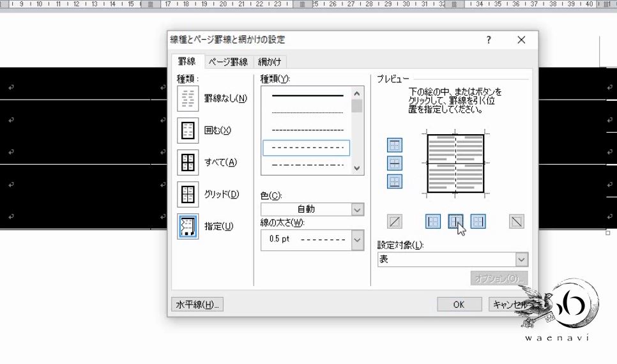Click the 罫線なし(N) label

click(x=225, y=98)
